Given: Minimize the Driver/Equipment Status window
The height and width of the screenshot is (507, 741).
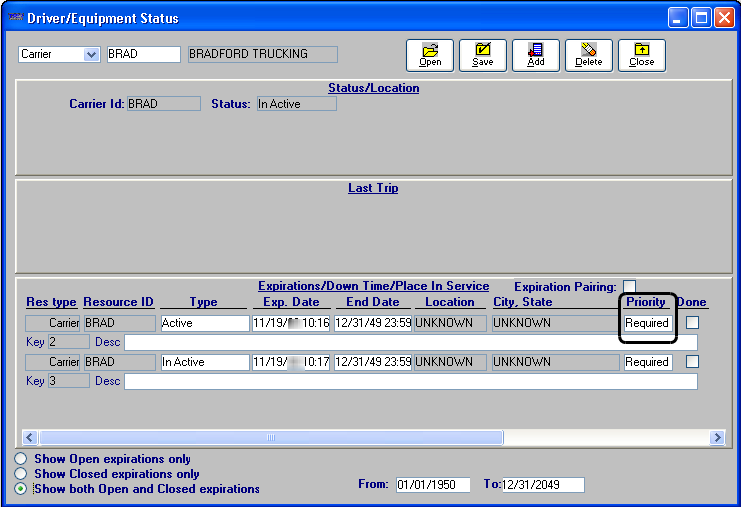Looking at the screenshot, I should tap(678, 18).
